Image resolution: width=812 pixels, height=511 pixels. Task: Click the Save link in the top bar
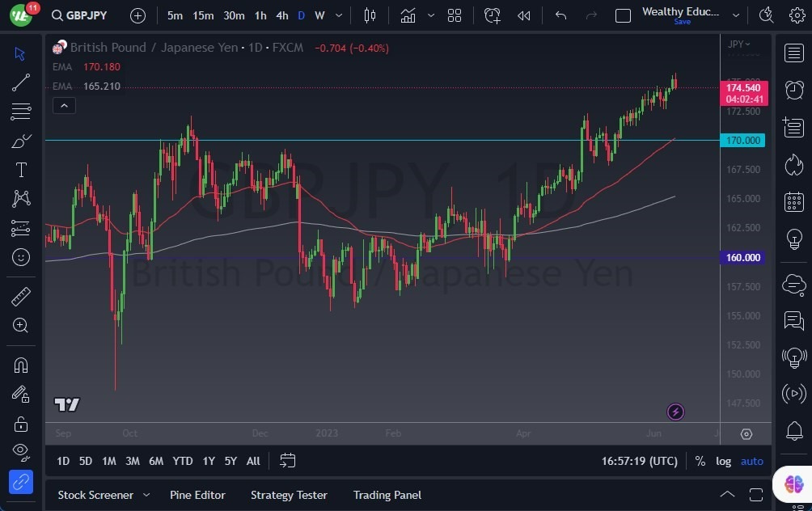point(683,22)
